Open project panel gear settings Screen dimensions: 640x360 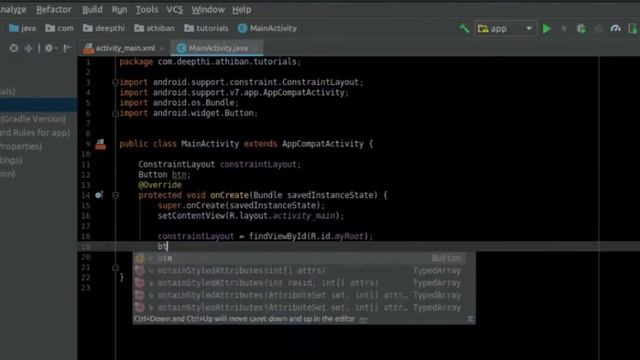50,48
